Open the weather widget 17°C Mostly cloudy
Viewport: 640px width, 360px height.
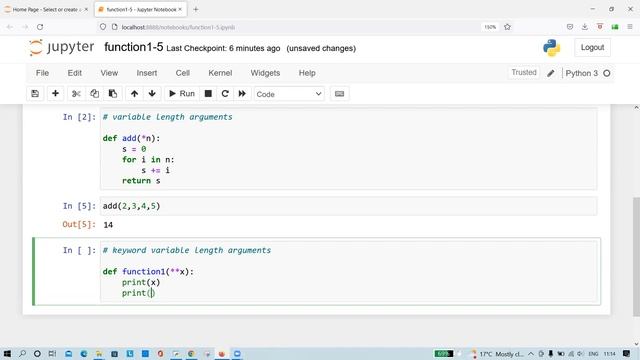(x=497, y=354)
